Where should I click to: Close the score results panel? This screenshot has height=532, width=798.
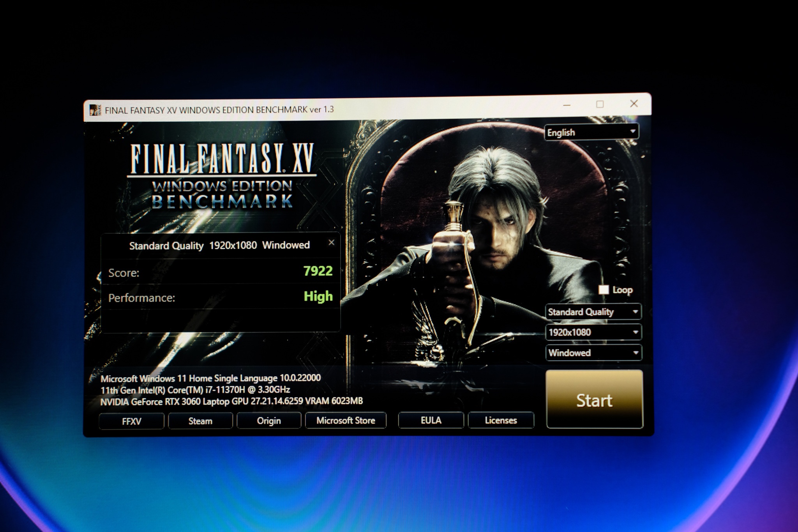331,243
